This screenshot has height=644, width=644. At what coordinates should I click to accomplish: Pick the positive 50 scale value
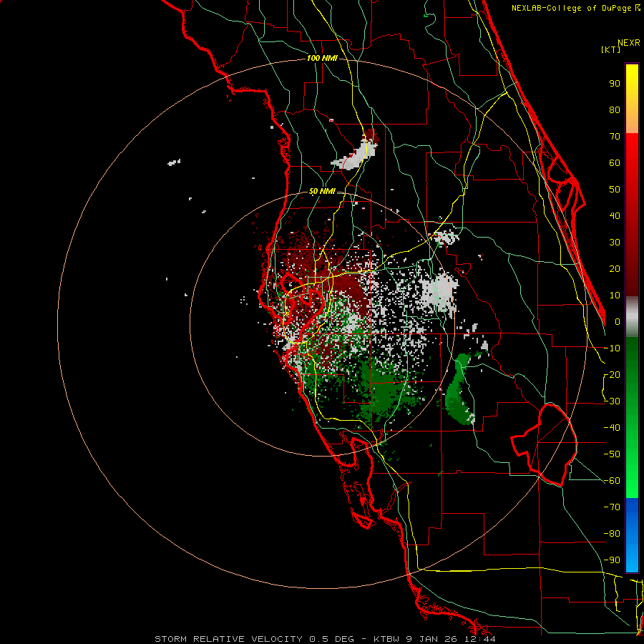coord(615,190)
